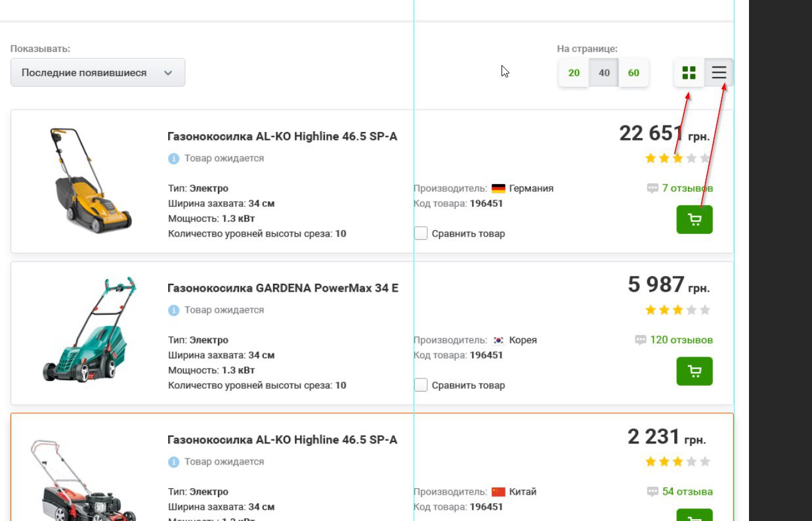
Task: Check Сравнить товар for GARDENA PowerMax 34 E
Action: [421, 385]
